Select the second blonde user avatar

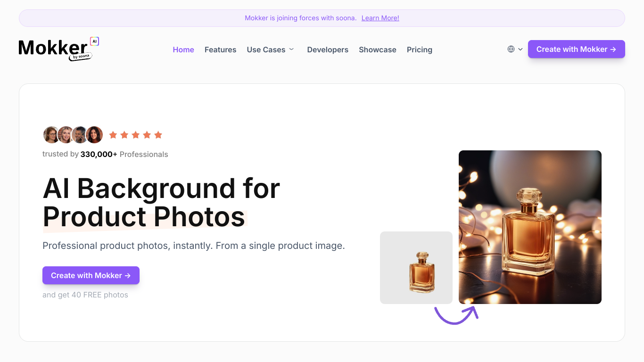tap(66, 135)
